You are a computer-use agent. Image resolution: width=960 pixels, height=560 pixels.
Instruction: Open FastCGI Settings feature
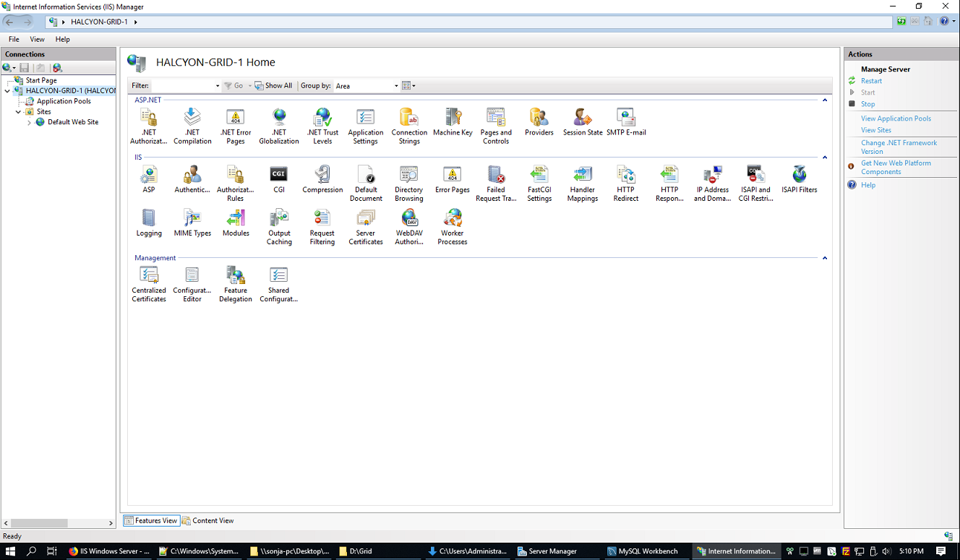539,184
